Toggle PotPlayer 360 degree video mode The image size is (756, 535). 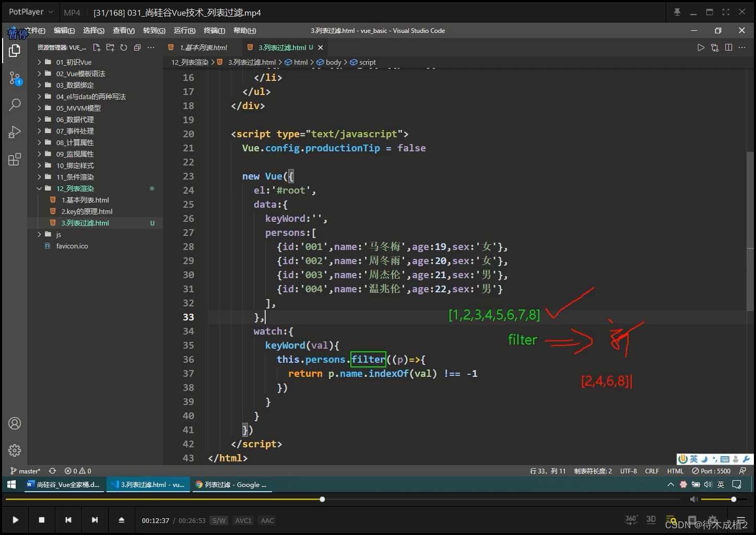[631, 519]
